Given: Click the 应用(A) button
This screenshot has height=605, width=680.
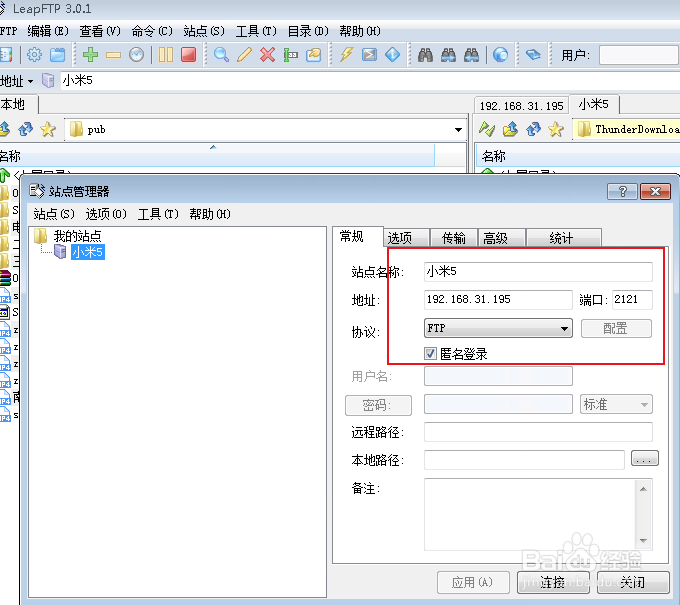Looking at the screenshot, I should click(473, 582).
